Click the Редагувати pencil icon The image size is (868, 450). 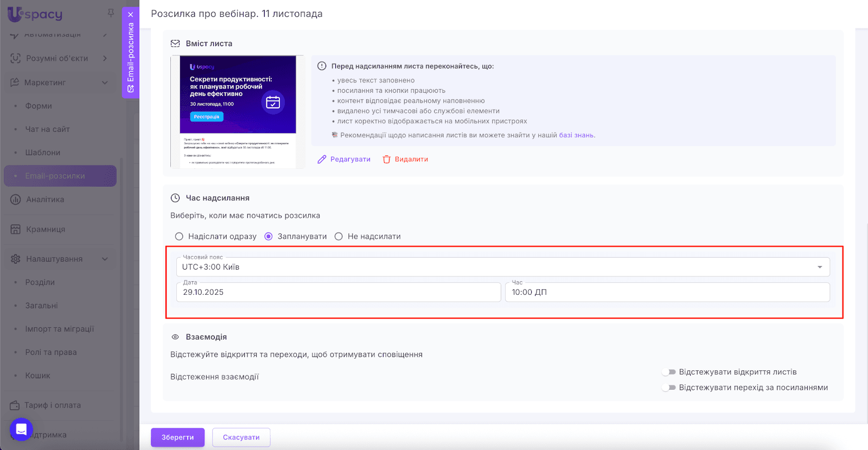tap(323, 159)
